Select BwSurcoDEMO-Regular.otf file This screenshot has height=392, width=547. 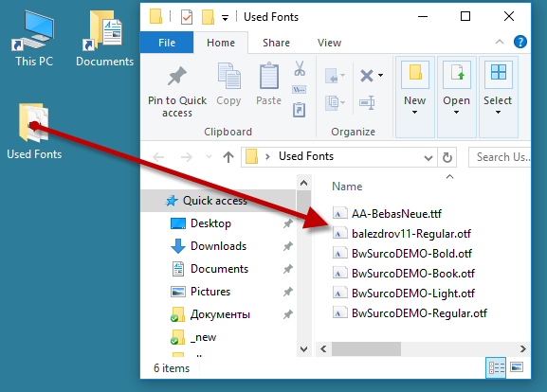coord(410,312)
